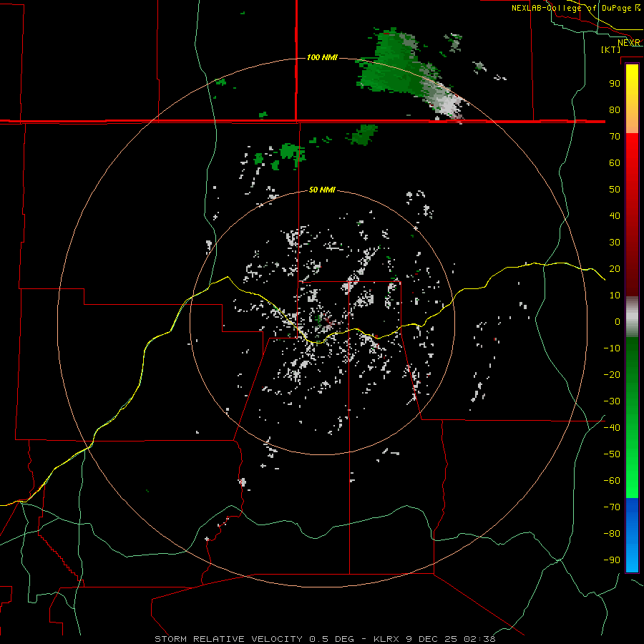This screenshot has width=644, height=644.
Task: Click the -60 value on velocity scale
Action: (x=612, y=481)
